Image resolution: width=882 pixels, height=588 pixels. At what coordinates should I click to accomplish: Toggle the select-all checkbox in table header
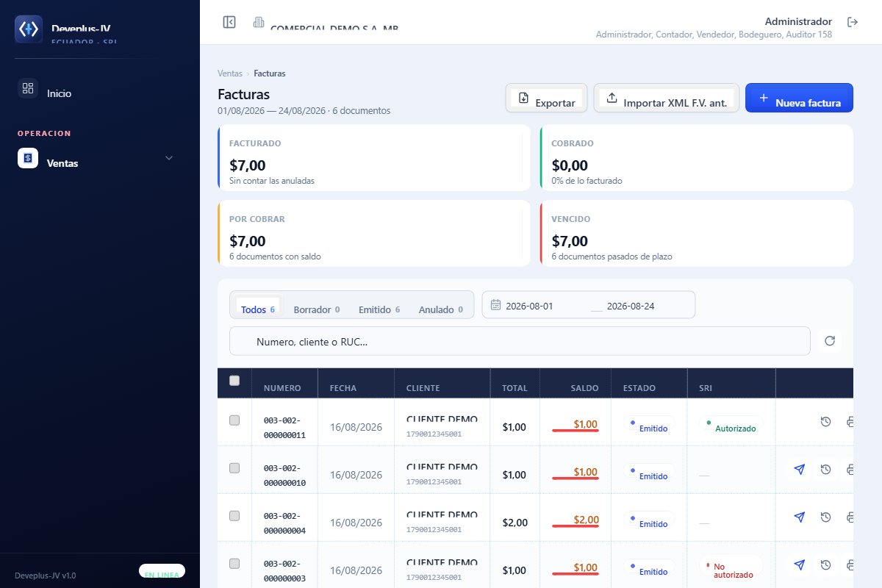(234, 380)
